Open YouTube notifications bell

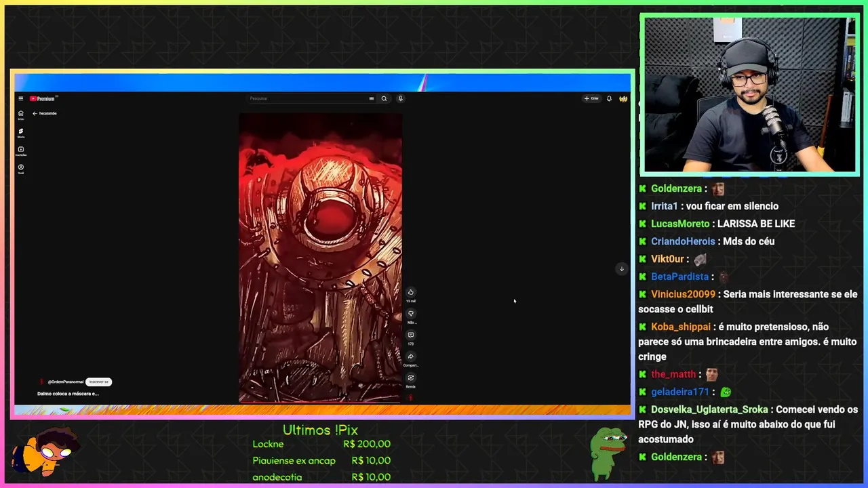click(609, 98)
